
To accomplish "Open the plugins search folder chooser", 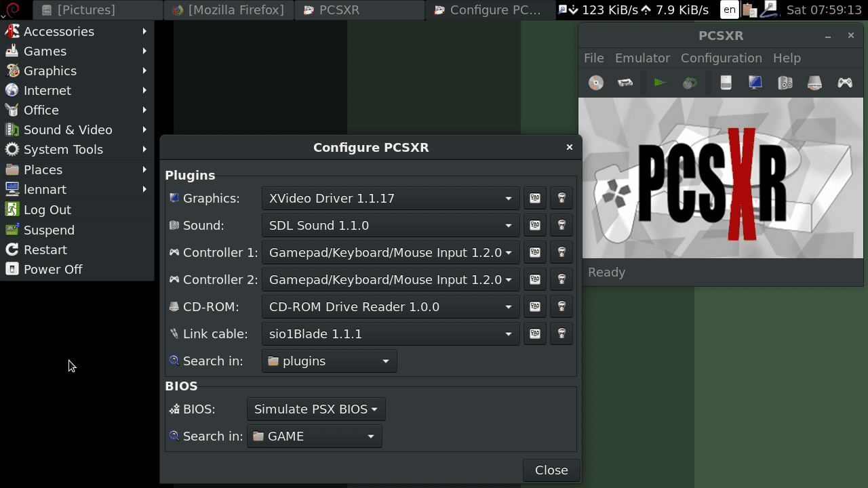I will pyautogui.click(x=329, y=361).
